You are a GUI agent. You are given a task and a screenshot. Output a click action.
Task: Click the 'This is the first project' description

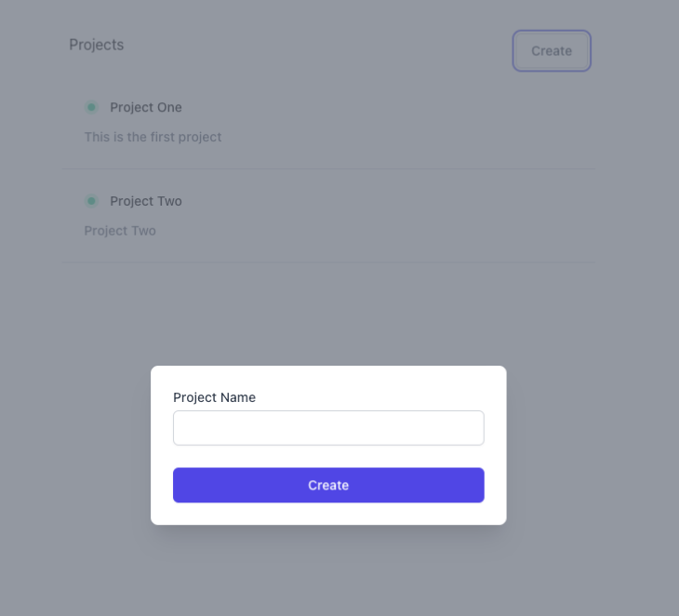(153, 137)
